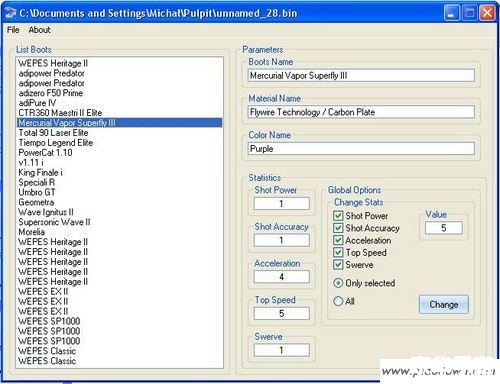
Task: Click the Swerve stat field
Action: [282, 350]
